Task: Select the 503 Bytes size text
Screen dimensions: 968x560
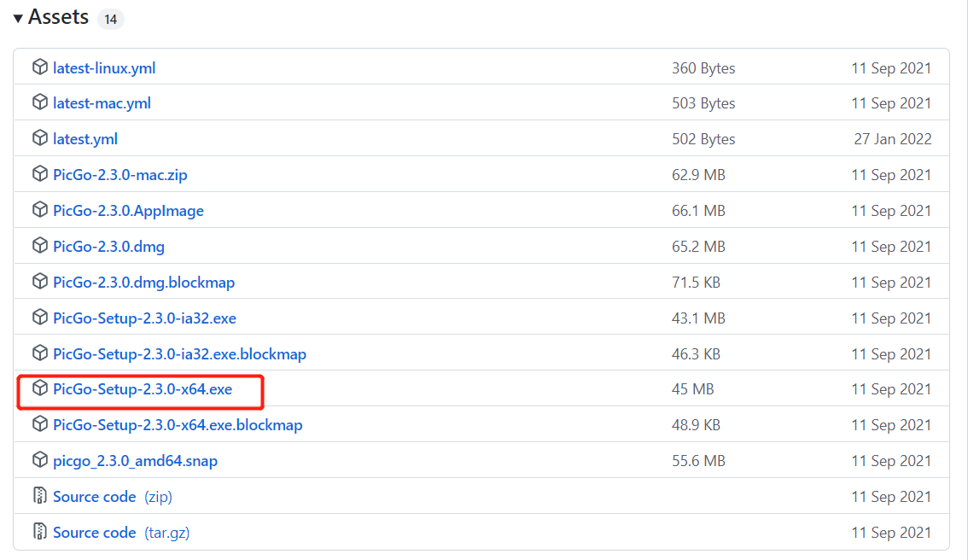Action: tap(703, 103)
